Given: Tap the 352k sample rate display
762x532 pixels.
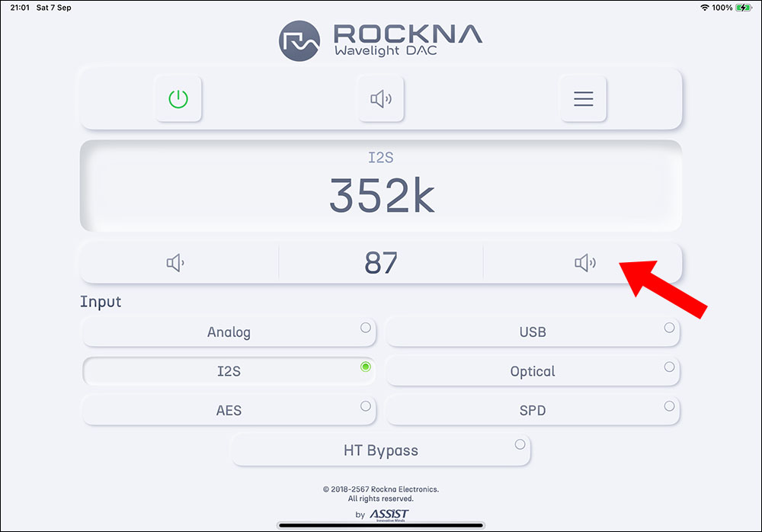Looking at the screenshot, I should click(x=381, y=196).
